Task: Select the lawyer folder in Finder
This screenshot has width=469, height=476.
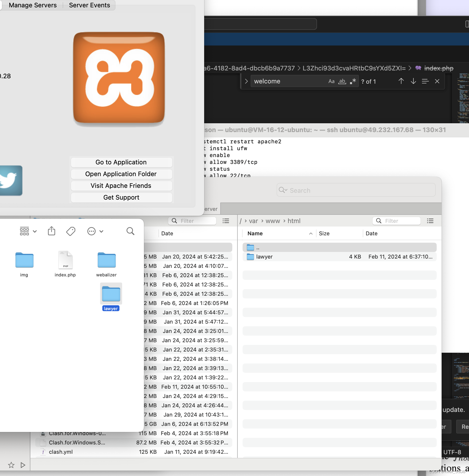Action: pos(111,297)
